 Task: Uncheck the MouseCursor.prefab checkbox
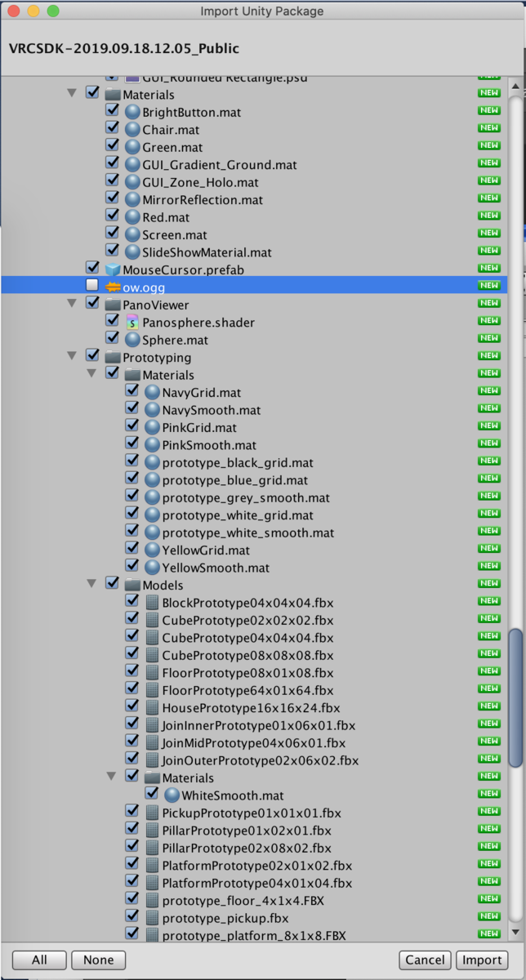(92, 268)
